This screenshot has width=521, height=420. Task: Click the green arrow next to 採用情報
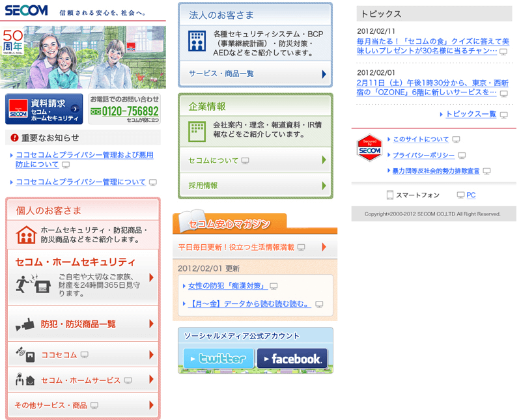(323, 186)
